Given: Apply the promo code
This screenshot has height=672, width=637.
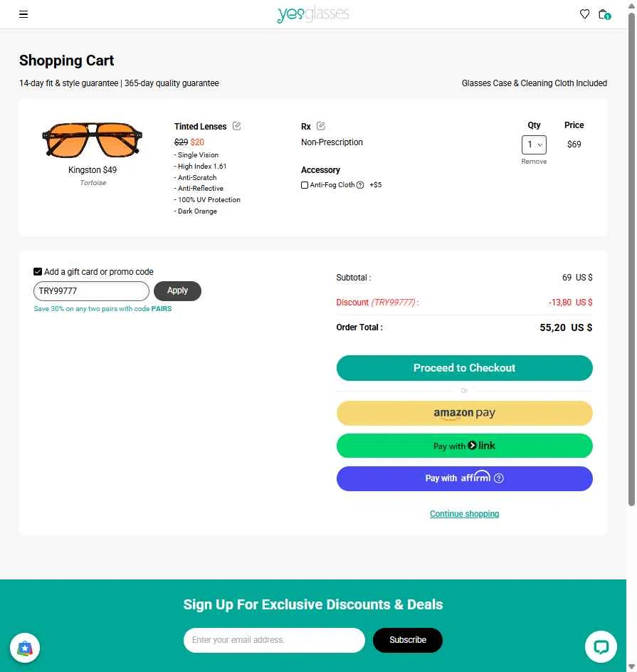Looking at the screenshot, I should coord(177,290).
